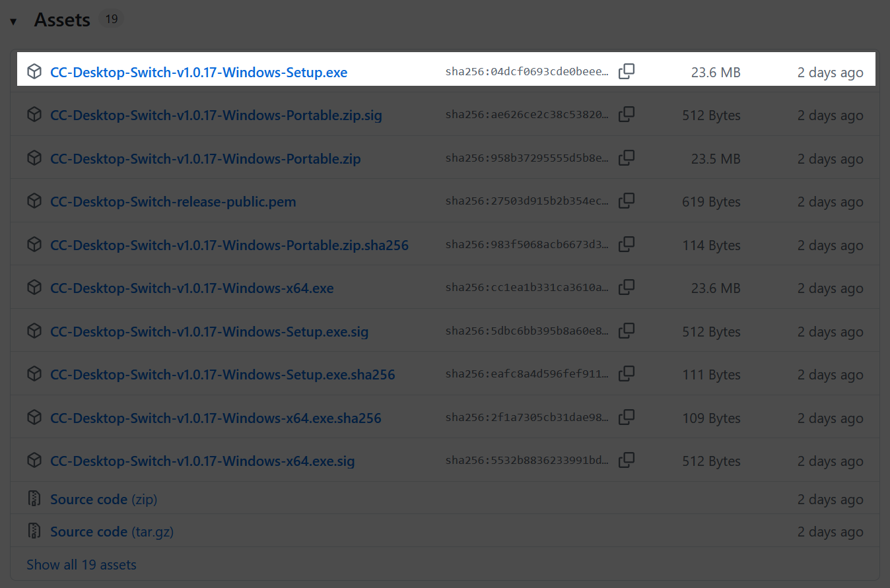The image size is (890, 588).
Task: Click hash text sha256:958b37295555d5b8e
Action: pos(527,158)
